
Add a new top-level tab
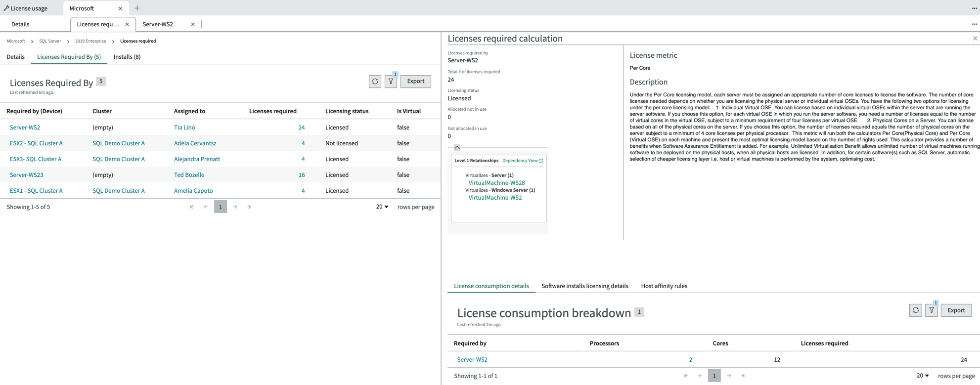tap(137, 8)
